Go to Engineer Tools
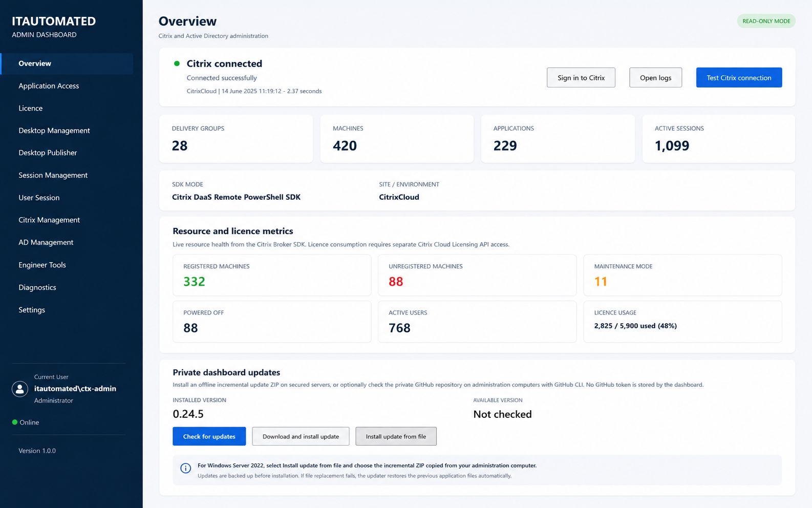The height and width of the screenshot is (508, 812). (x=67, y=265)
